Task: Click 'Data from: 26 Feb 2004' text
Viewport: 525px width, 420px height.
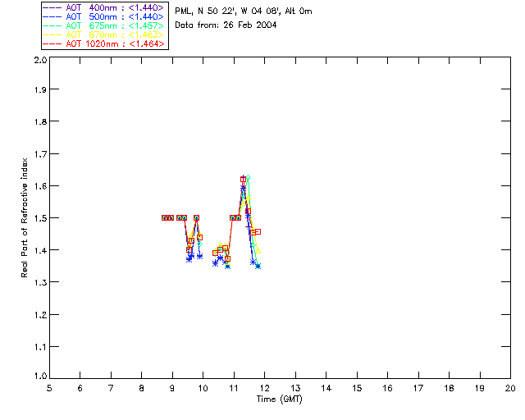Action: [226, 25]
